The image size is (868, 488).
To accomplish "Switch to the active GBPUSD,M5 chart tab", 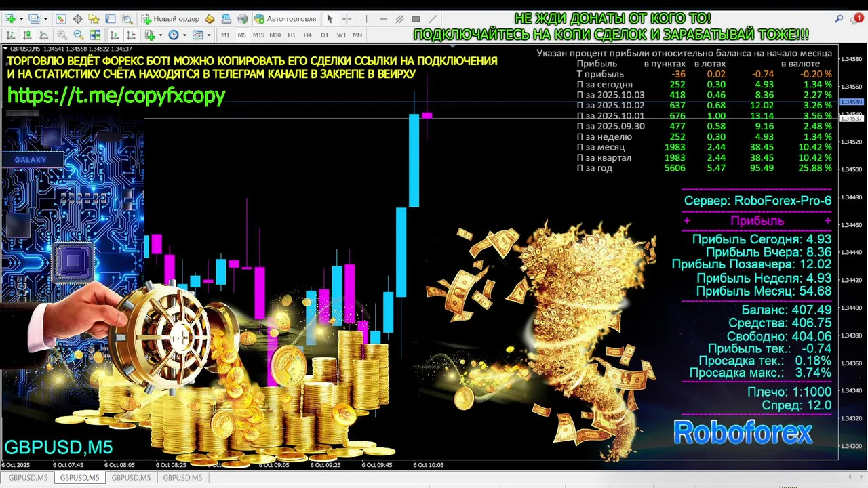I will coord(79,478).
